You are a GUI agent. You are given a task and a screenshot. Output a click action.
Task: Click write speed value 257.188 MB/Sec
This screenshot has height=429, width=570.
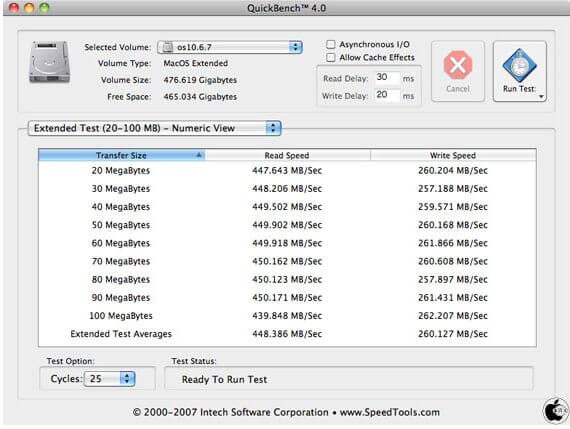coord(453,189)
